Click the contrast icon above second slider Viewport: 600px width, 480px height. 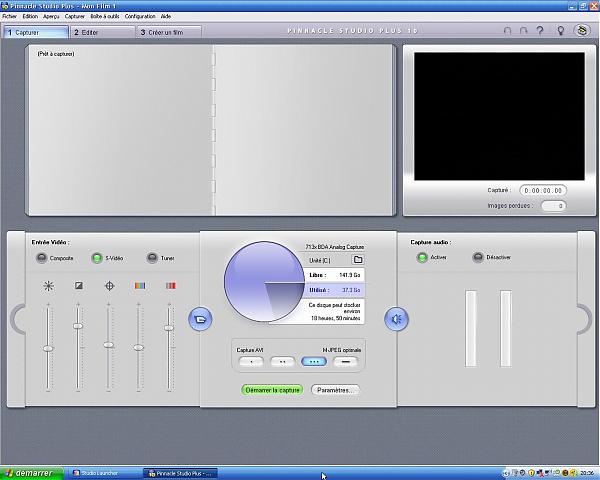pyautogui.click(x=79, y=286)
